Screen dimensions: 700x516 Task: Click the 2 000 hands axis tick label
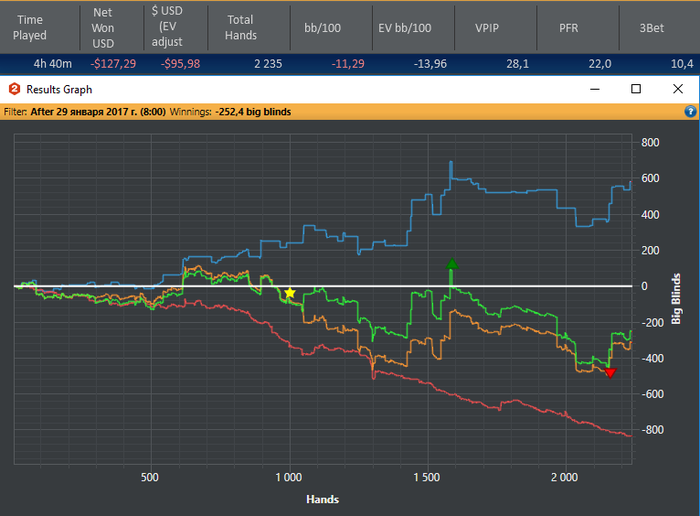(564, 477)
